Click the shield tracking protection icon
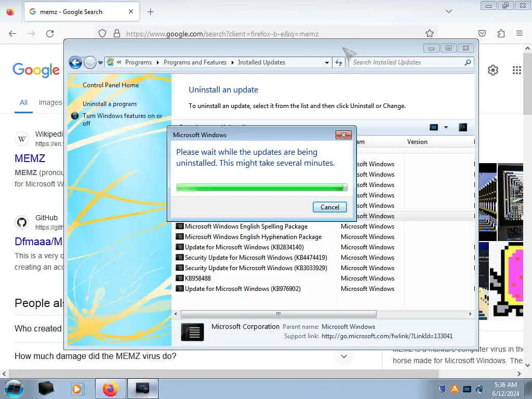Image resolution: width=532 pixels, height=399 pixels. pyautogui.click(x=102, y=34)
